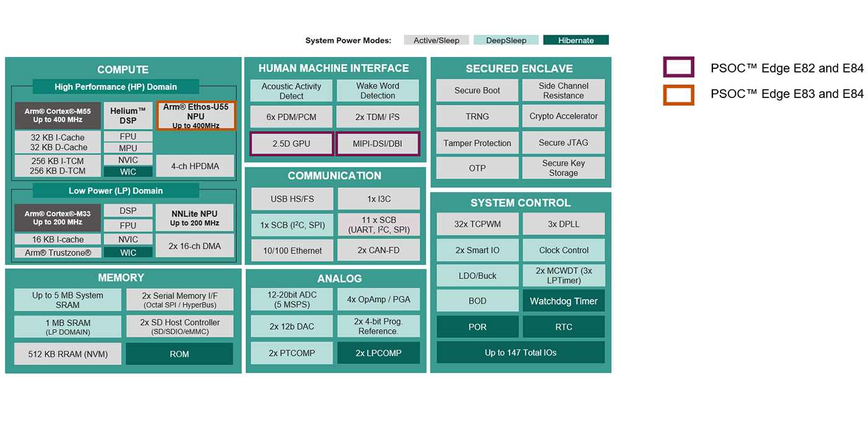Click the MIPI-DSI/DBI block
868x434 pixels.
(378, 143)
